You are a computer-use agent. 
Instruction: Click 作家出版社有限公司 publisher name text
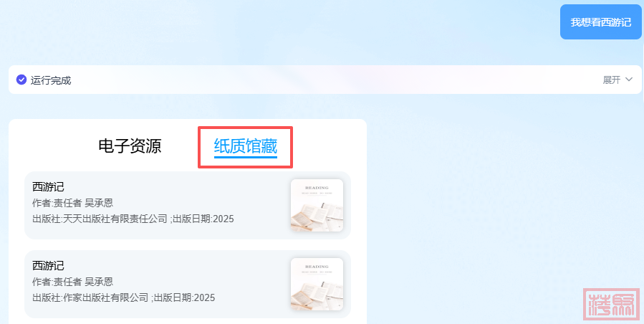105,297
